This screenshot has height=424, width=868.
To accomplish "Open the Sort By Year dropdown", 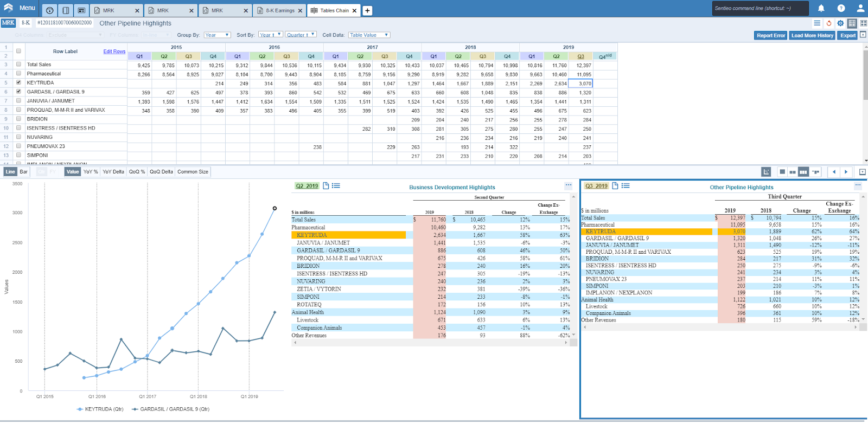I will (270, 35).
